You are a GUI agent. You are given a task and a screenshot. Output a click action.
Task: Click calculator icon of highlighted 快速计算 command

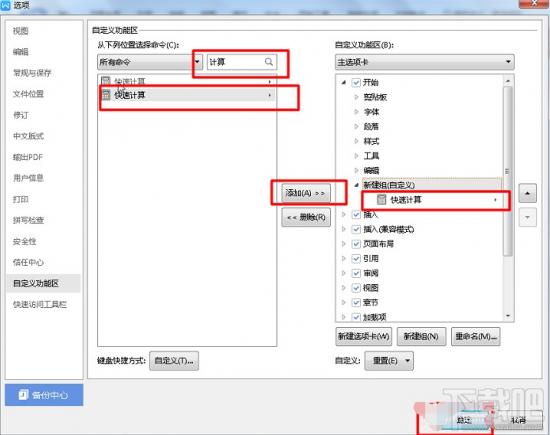[x=106, y=95]
